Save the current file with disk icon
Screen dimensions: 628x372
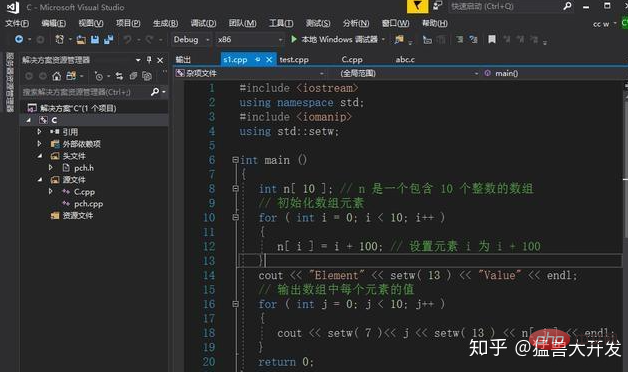tap(95, 39)
